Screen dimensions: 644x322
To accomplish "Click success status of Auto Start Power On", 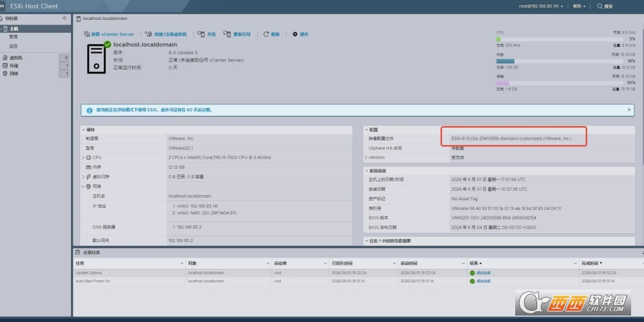I will 480,281.
